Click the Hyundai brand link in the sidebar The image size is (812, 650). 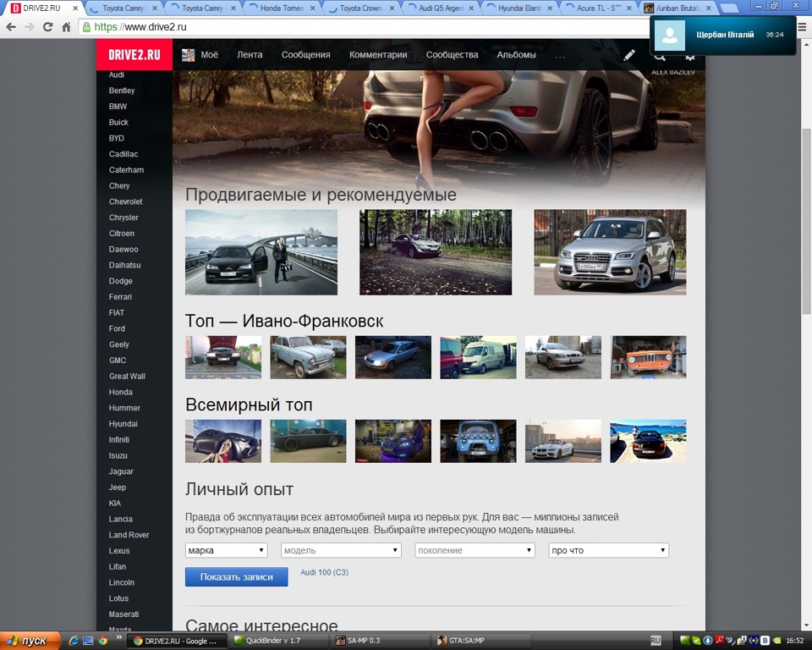[123, 424]
